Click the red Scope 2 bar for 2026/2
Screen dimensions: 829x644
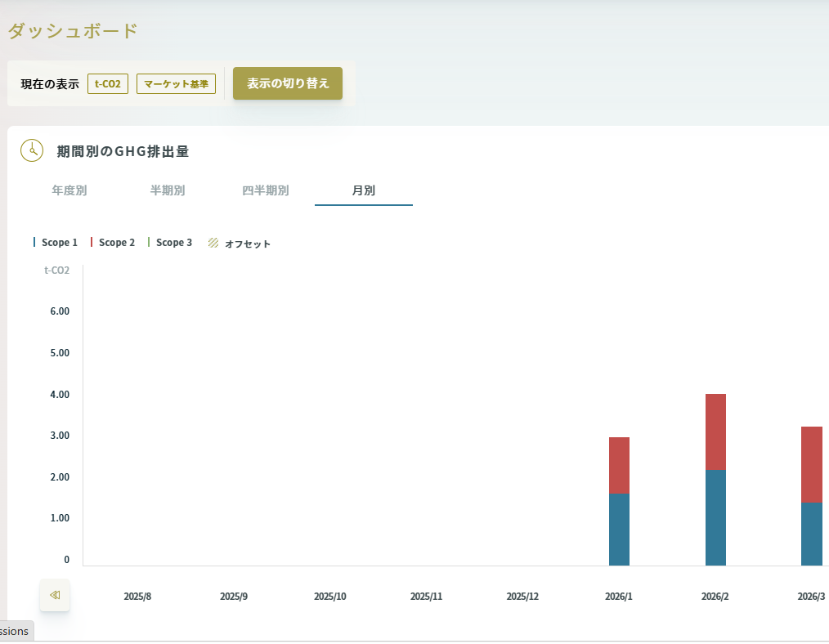tap(715, 432)
